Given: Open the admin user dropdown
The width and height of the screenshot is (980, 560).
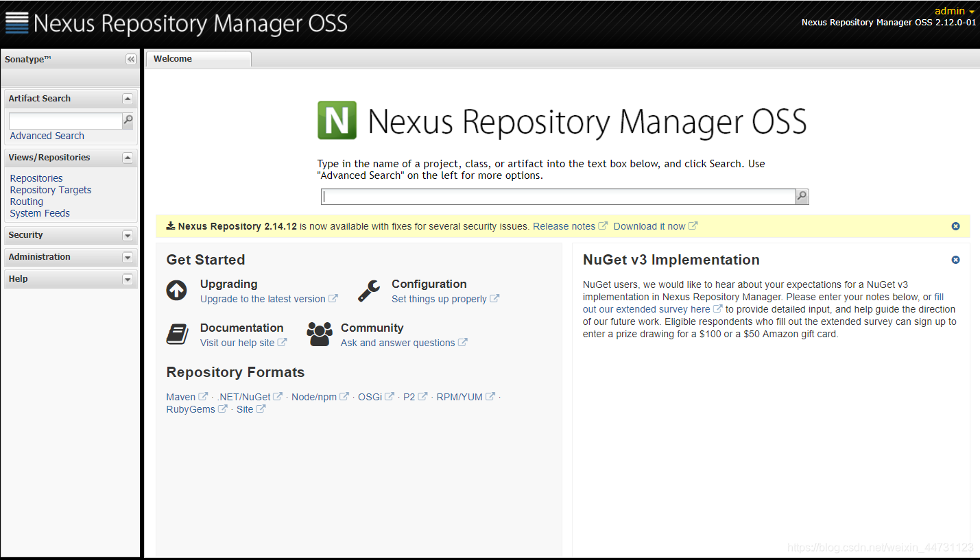Looking at the screenshot, I should click(955, 11).
